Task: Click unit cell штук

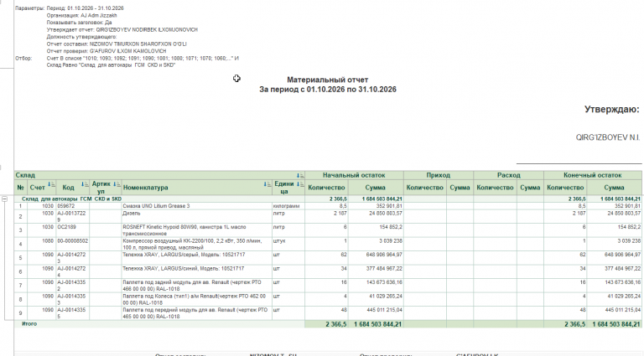Action: pos(288,244)
